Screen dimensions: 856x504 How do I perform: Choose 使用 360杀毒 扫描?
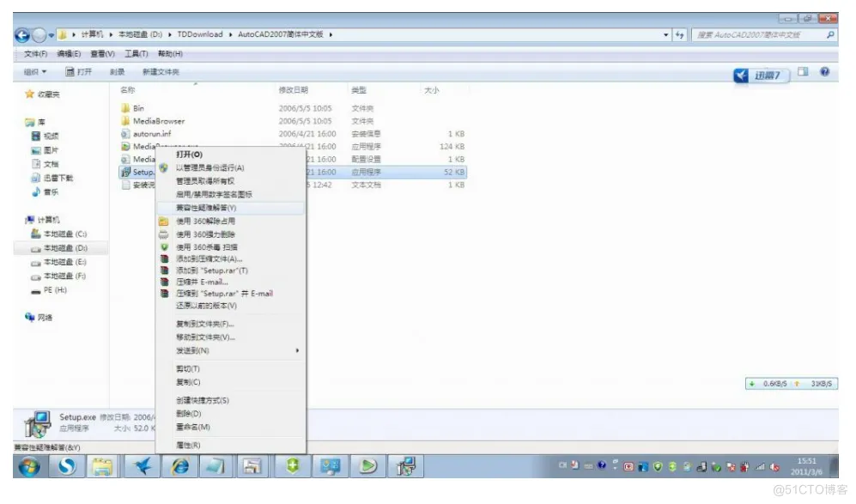tap(206, 247)
